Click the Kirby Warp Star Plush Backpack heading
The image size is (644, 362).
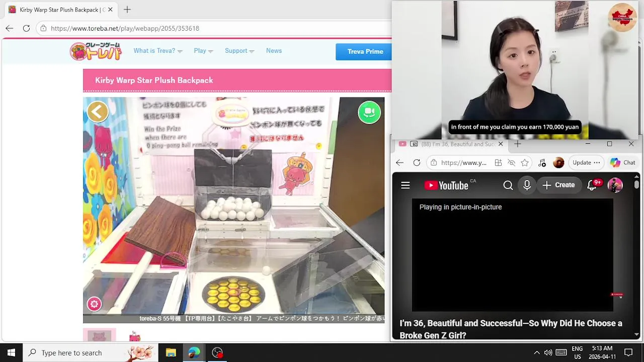(154, 80)
